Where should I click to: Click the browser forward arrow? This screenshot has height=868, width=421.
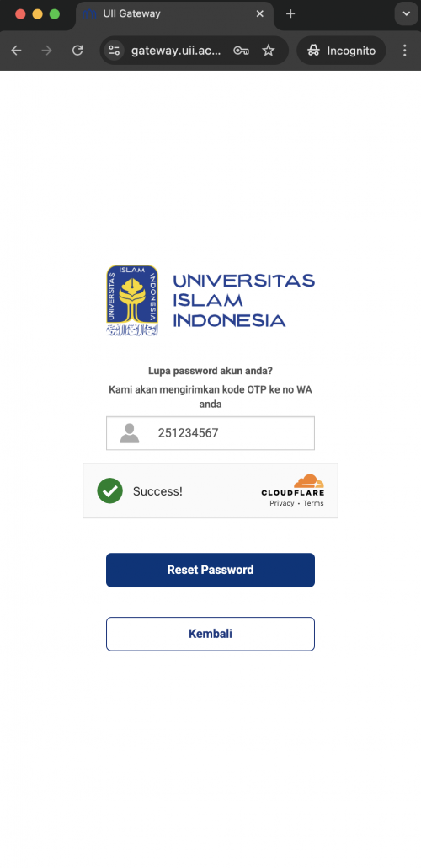pyautogui.click(x=47, y=51)
